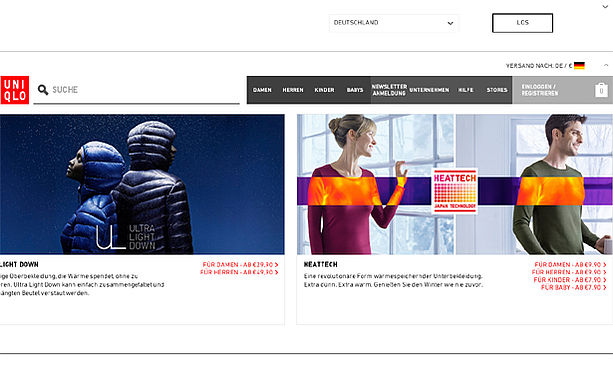Image resolution: width=613 pixels, height=371 pixels.
Task: Click the LIGHT DOWN heading text
Action: (x=19, y=265)
